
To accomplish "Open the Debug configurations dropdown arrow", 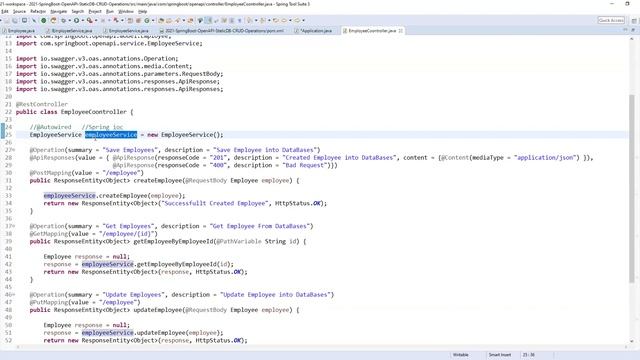I will pyautogui.click(x=69, y=20).
